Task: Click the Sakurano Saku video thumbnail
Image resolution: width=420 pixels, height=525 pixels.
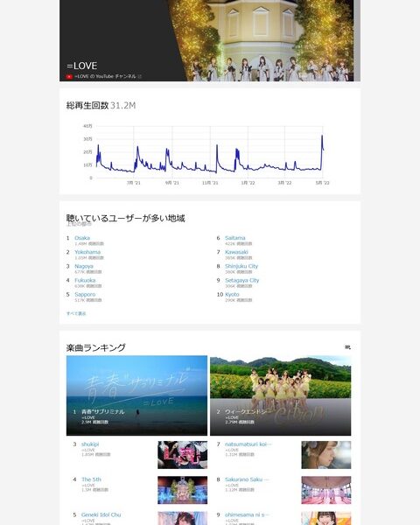Action: coord(326,490)
